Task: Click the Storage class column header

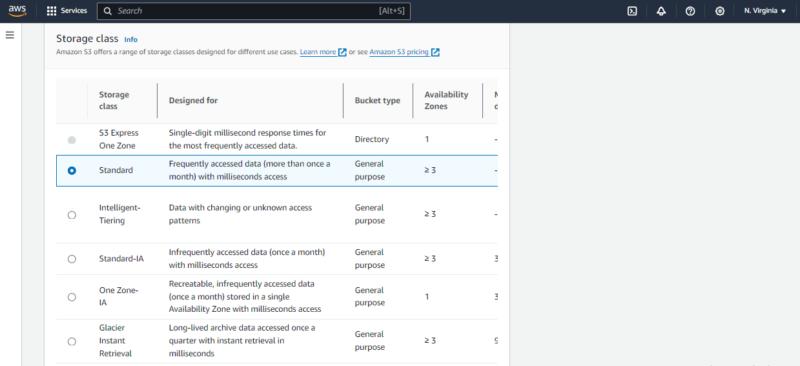Action: (114, 101)
